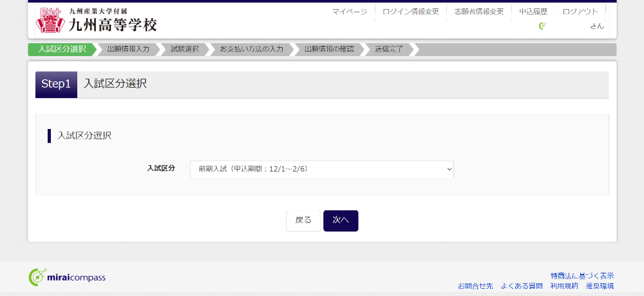Image resolution: width=644 pixels, height=296 pixels.
Task: Click the green user icon beside さん
Action: [542, 26]
